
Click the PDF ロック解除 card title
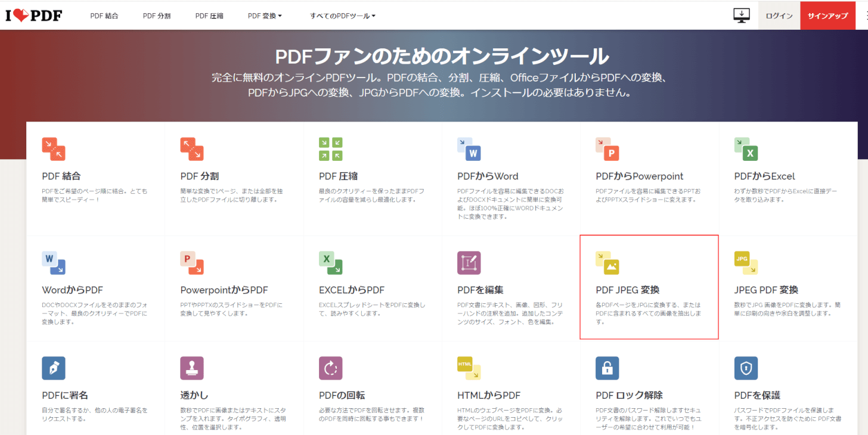point(629,396)
